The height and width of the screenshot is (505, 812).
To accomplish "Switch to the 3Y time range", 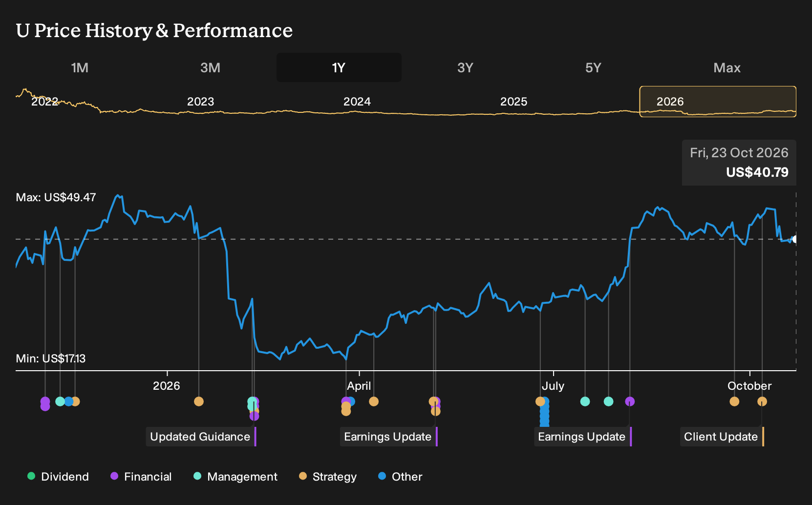I will point(465,67).
